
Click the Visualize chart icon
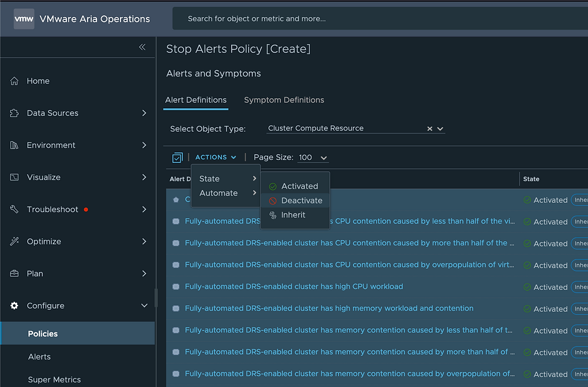click(14, 177)
